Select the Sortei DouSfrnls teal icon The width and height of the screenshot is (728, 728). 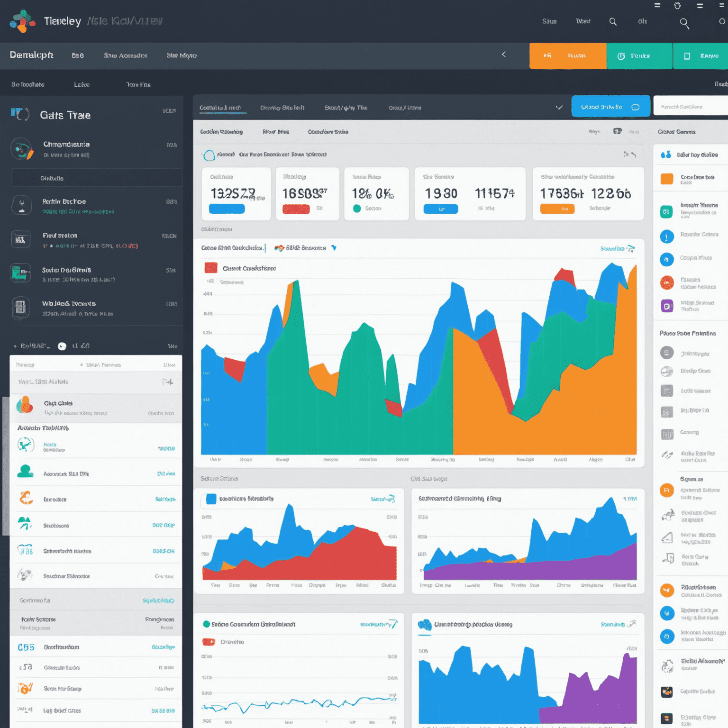tap(20, 273)
